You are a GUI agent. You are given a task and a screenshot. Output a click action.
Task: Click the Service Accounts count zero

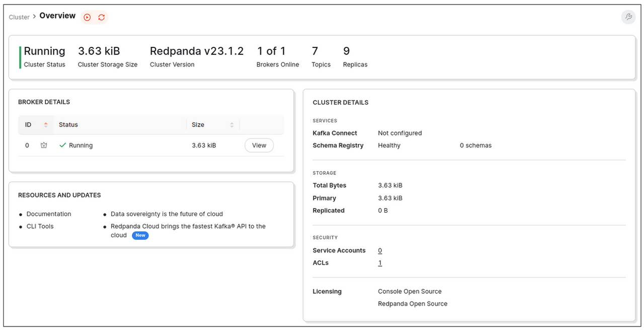[380, 250]
